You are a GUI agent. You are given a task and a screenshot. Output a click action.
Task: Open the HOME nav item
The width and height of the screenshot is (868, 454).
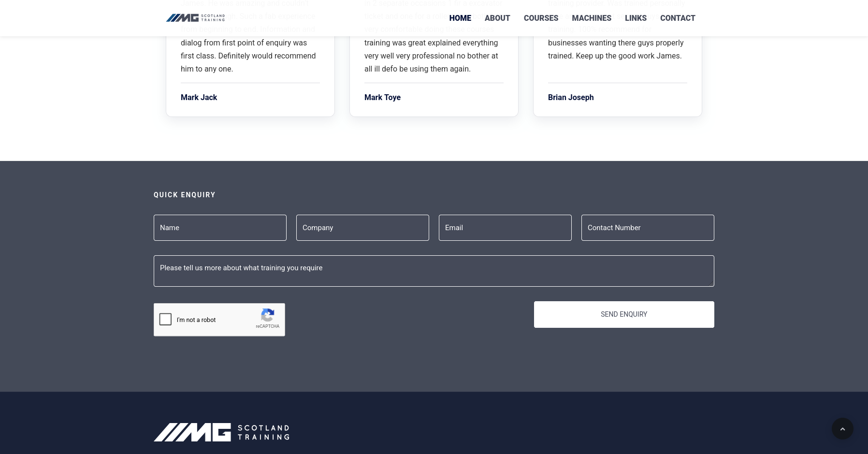(x=460, y=18)
